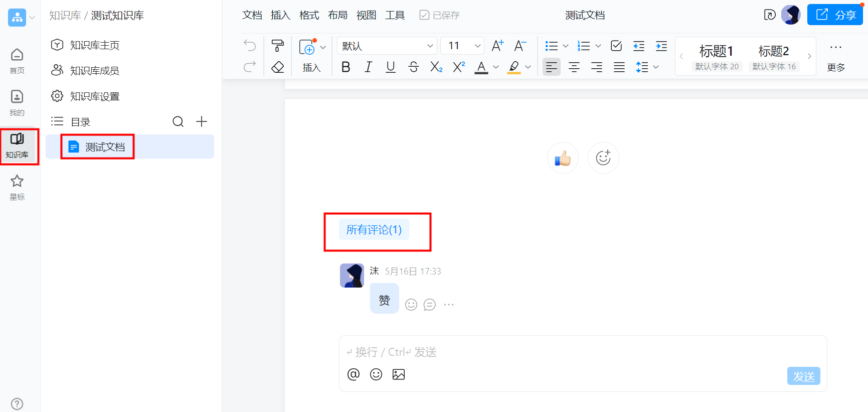
Task: Click the Insert plus icon button
Action: tap(307, 47)
